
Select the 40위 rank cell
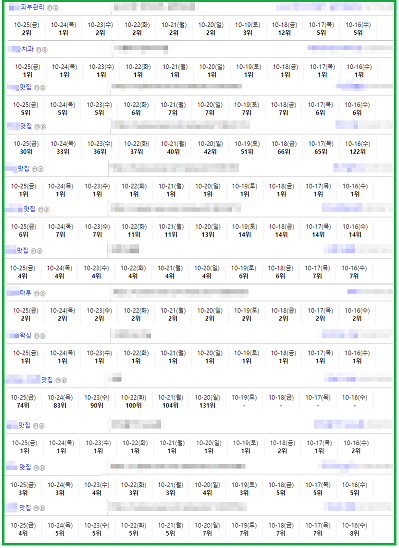pyautogui.click(x=174, y=152)
